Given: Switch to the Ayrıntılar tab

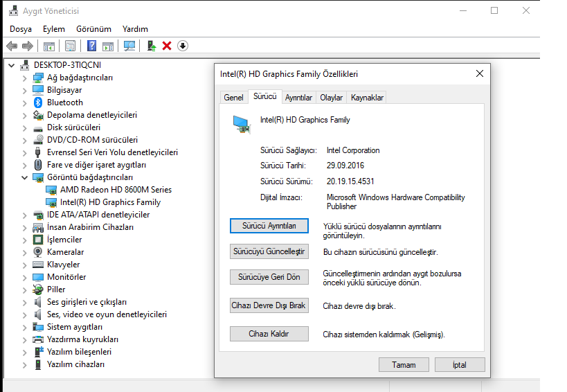Looking at the screenshot, I should [x=299, y=98].
